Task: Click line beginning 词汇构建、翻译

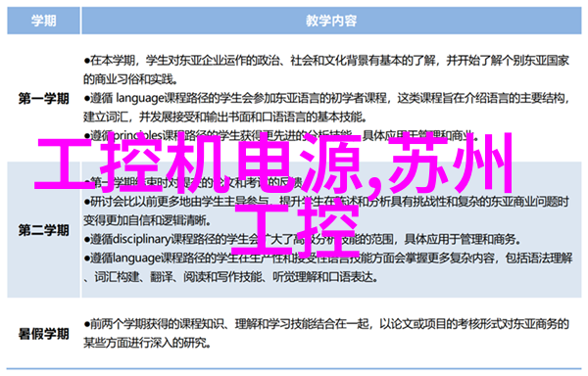Action: (x=230, y=277)
